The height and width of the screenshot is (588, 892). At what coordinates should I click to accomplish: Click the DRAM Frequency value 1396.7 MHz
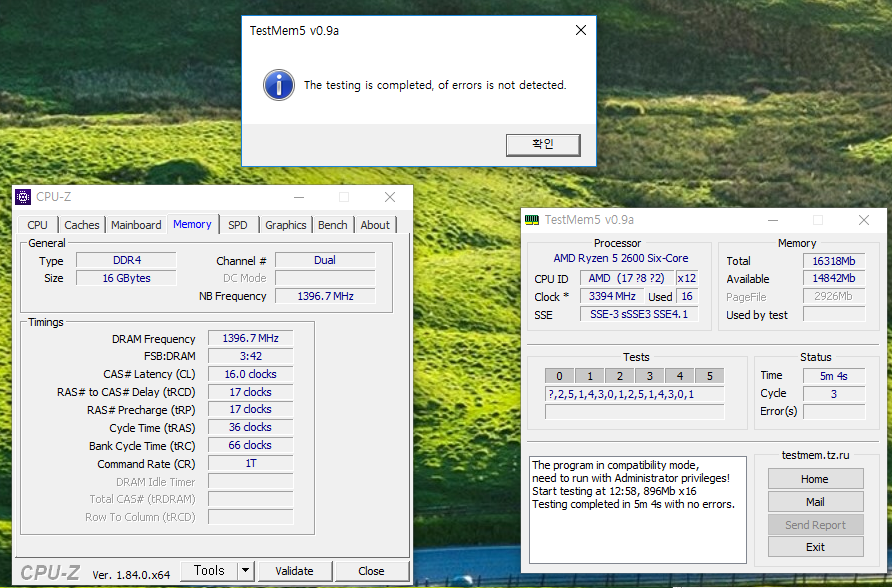point(250,338)
